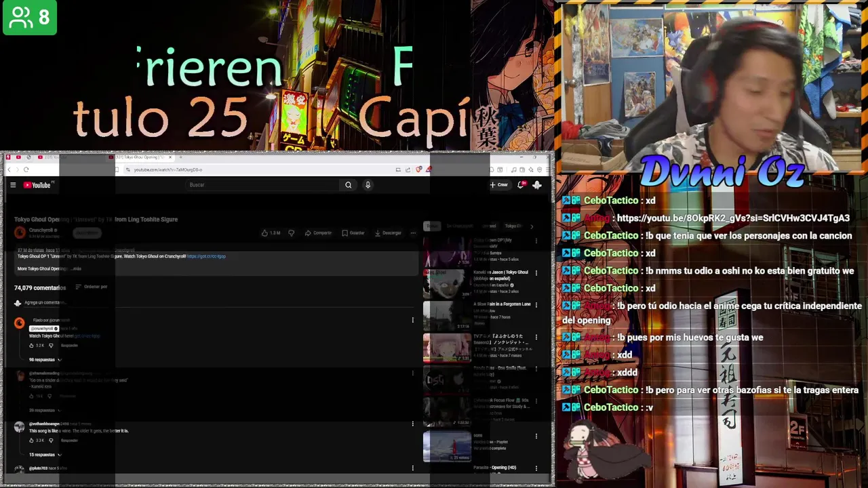The width and height of the screenshot is (868, 488).
Task: Expand 39 respuestas replies
Action: (45, 410)
